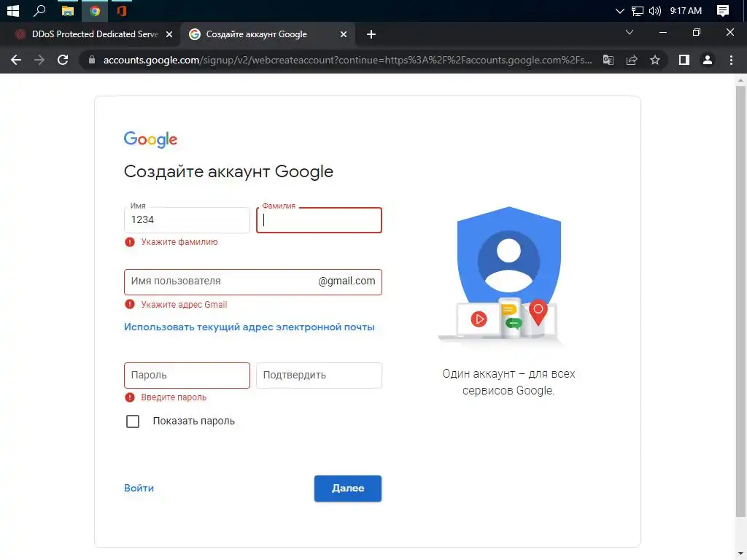
Task: Open Chrome three-dot menu
Action: point(731,60)
